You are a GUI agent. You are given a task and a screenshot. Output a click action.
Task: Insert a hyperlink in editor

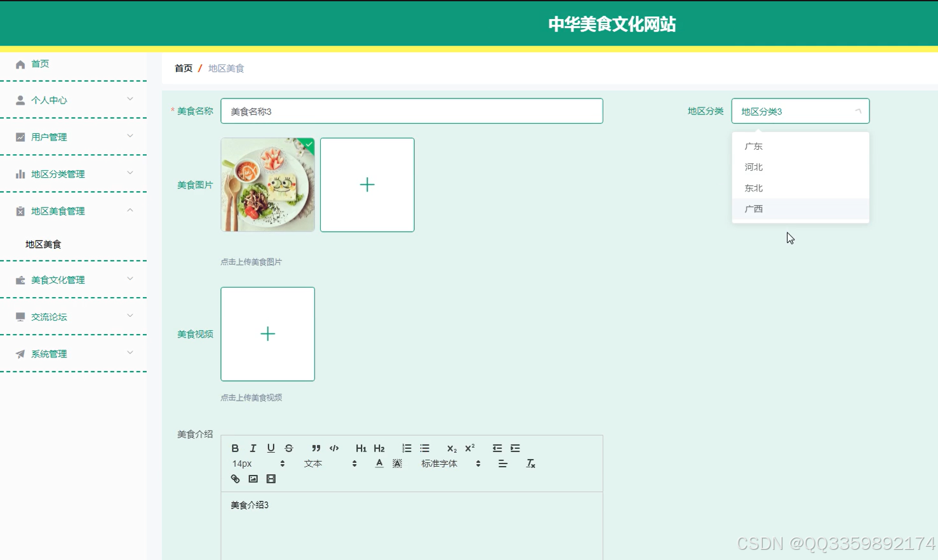tap(235, 479)
